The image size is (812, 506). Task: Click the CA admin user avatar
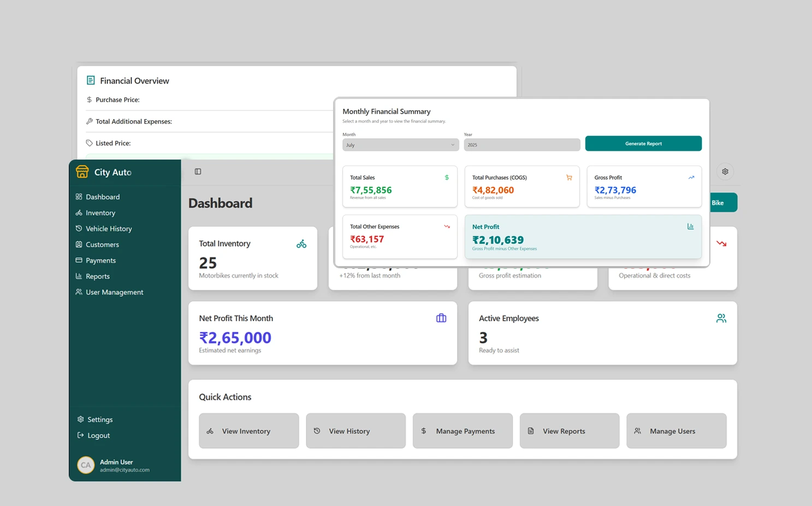86,465
